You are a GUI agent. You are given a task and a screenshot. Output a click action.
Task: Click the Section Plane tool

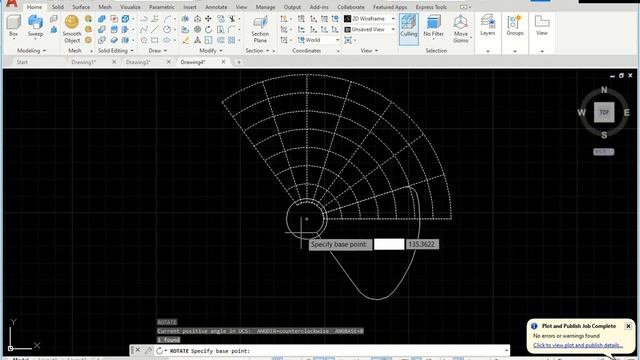coord(260,29)
